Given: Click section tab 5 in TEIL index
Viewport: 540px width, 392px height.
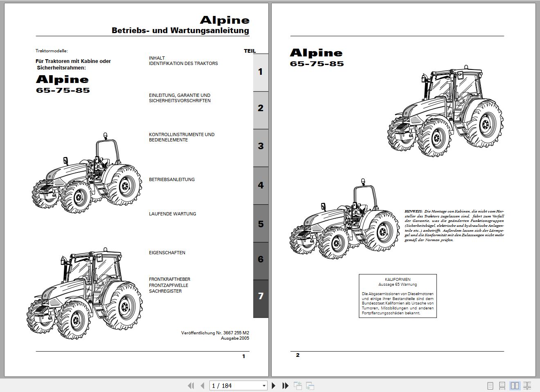Looking at the screenshot, I should [x=261, y=223].
